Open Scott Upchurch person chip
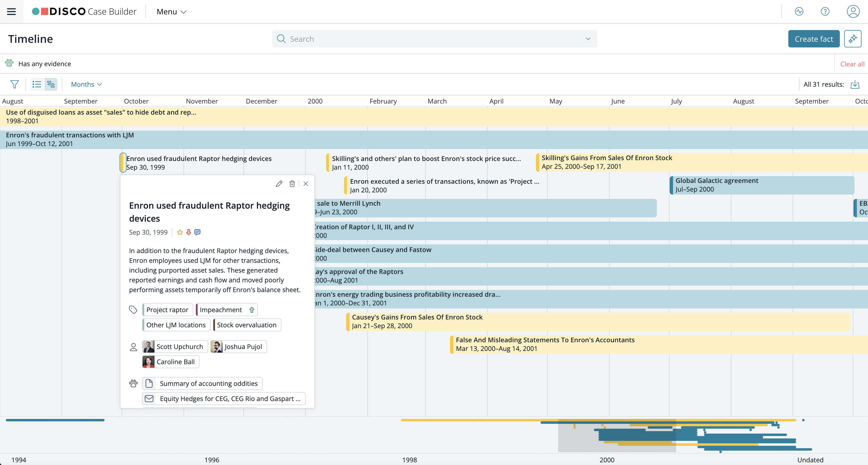The image size is (868, 465). [175, 347]
